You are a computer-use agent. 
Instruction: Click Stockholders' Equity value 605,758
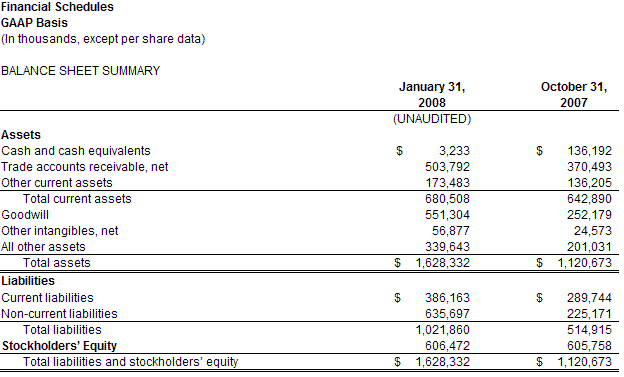point(589,346)
